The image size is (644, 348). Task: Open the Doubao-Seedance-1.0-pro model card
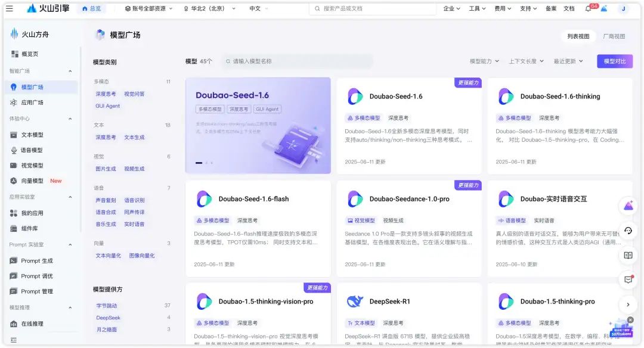408,229
